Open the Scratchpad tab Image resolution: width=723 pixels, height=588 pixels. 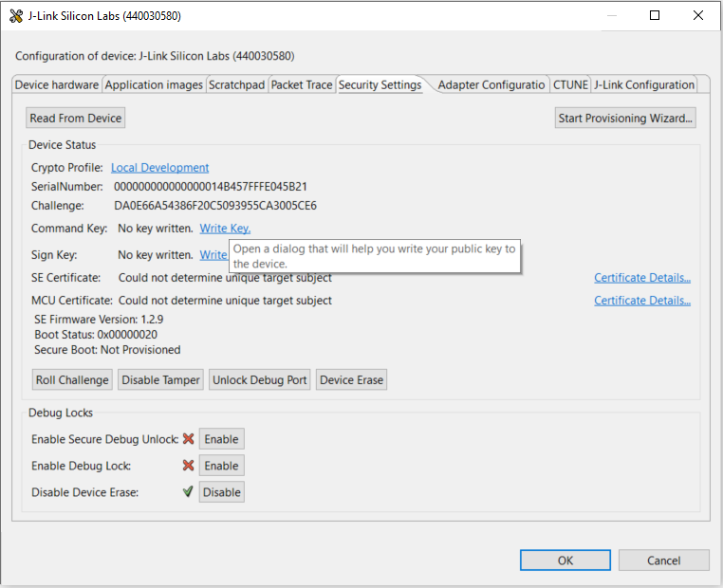click(x=237, y=85)
